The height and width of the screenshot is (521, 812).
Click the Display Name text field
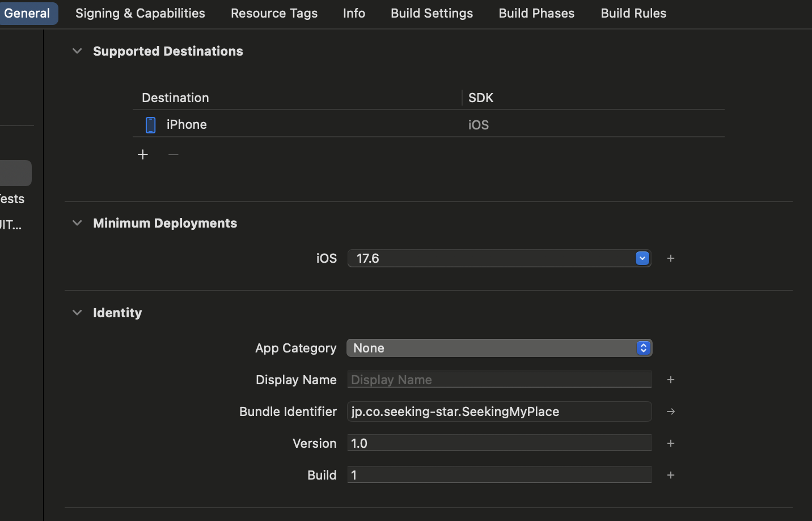pyautogui.click(x=499, y=380)
